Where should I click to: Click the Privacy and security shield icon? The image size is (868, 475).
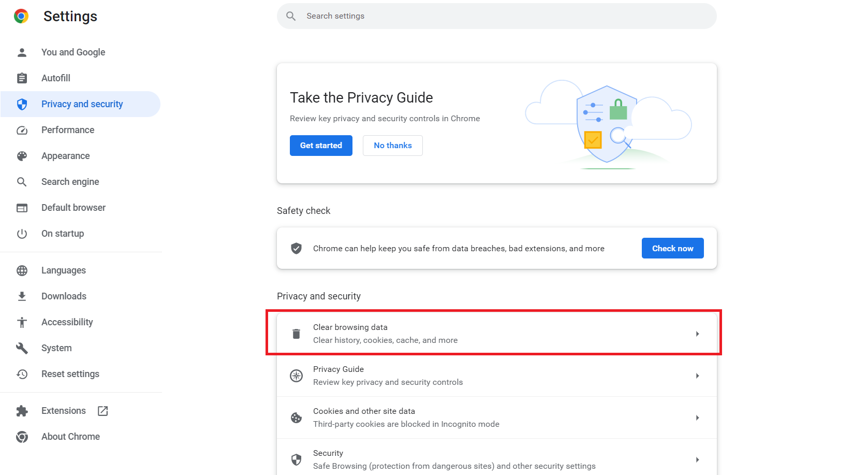pyautogui.click(x=22, y=104)
